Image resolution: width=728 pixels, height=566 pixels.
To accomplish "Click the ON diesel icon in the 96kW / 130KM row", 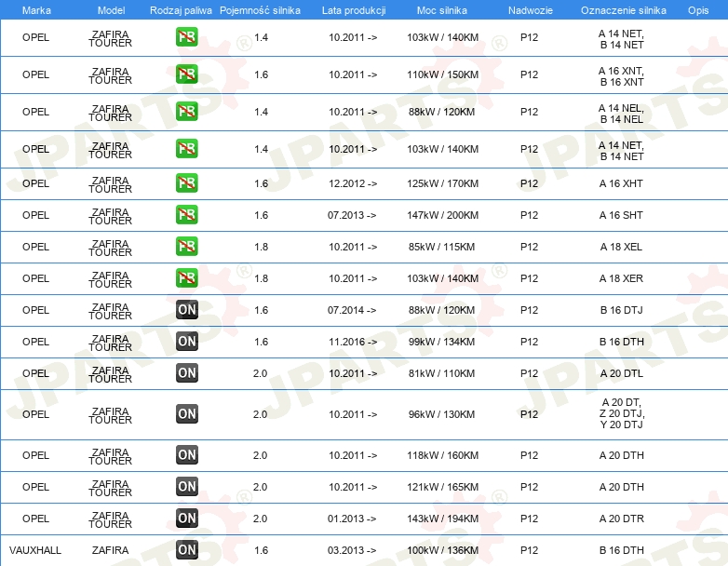I will [x=187, y=413].
